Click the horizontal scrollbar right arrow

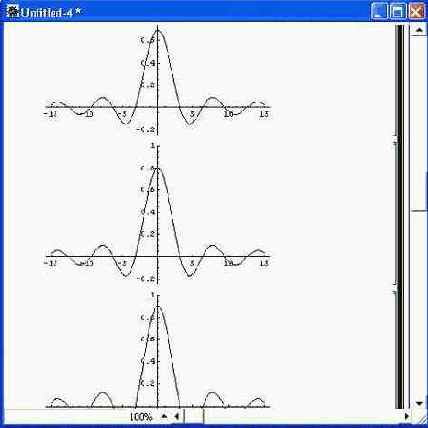[x=406, y=416]
